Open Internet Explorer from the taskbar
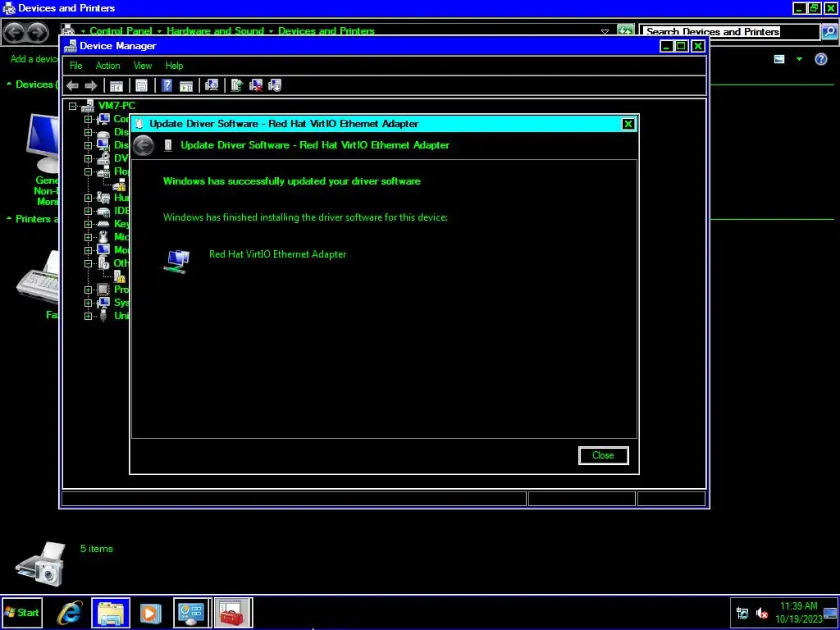This screenshot has width=840, height=630. pos(70,613)
